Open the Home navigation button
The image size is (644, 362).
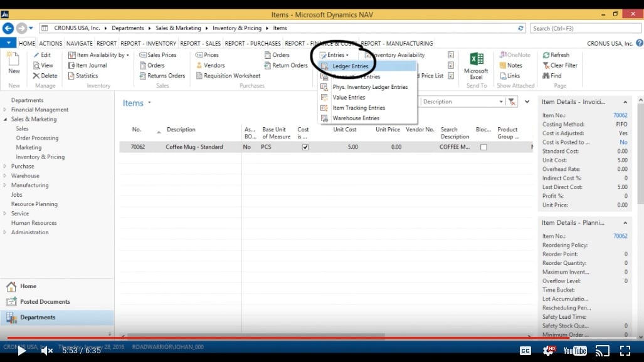pos(57,286)
